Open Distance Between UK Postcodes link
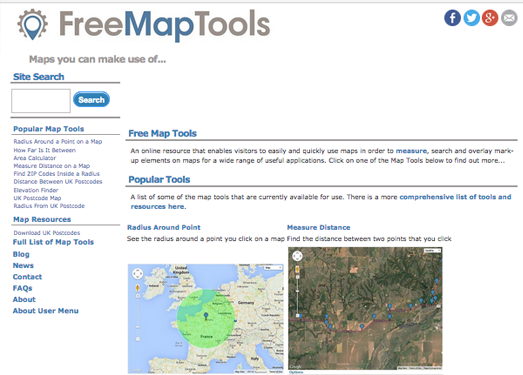The image size is (523, 375). [58, 181]
